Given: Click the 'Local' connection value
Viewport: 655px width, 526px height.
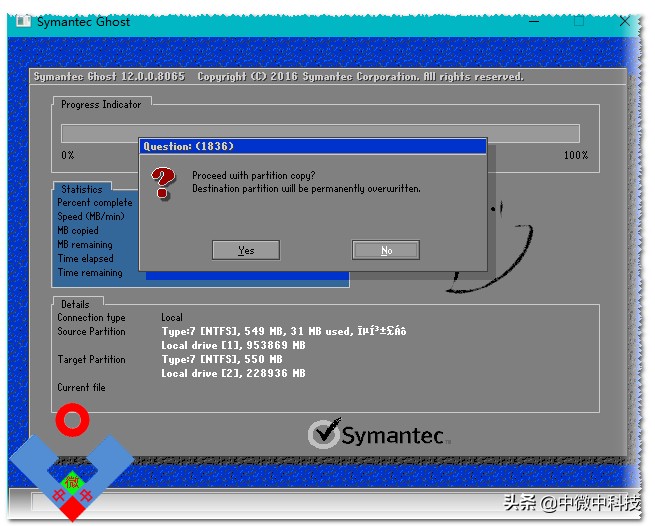Looking at the screenshot, I should (172, 318).
